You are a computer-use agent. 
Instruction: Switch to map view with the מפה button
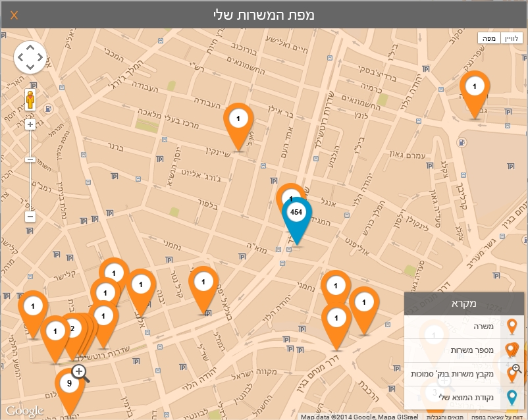point(489,38)
